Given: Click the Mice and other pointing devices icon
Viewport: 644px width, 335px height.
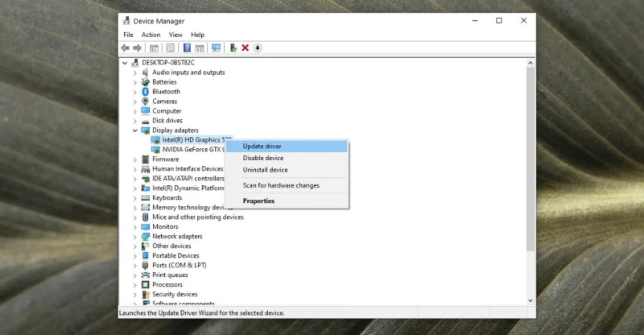Looking at the screenshot, I should [146, 217].
